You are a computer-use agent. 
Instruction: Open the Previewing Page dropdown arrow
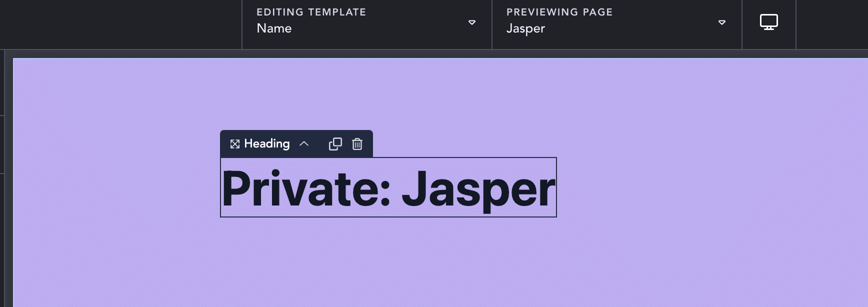(x=721, y=22)
